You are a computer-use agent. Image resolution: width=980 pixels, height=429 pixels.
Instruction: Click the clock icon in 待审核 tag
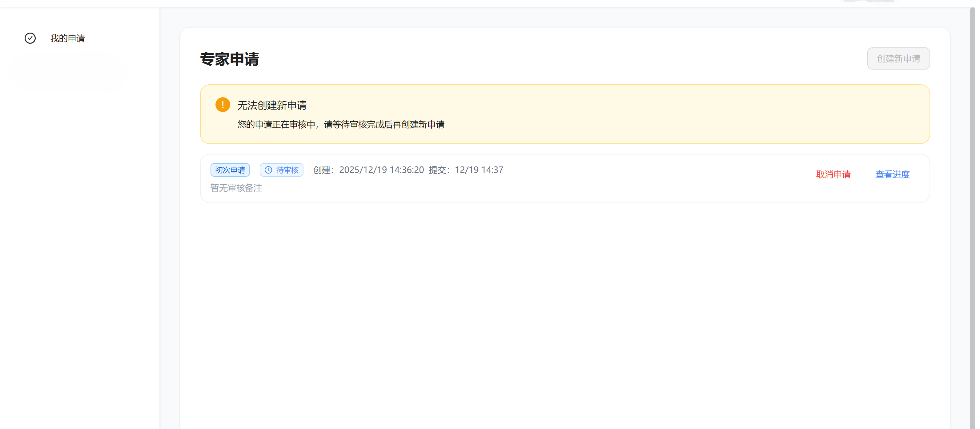click(268, 170)
